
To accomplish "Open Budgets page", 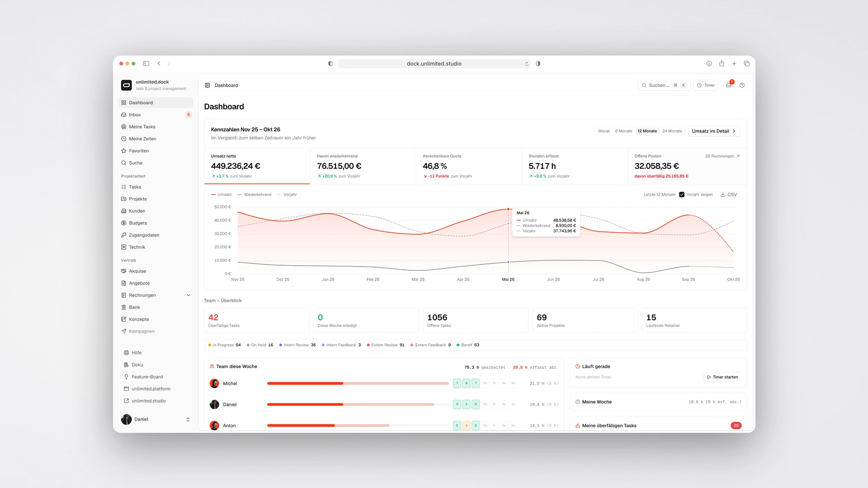I will pyautogui.click(x=156, y=223).
